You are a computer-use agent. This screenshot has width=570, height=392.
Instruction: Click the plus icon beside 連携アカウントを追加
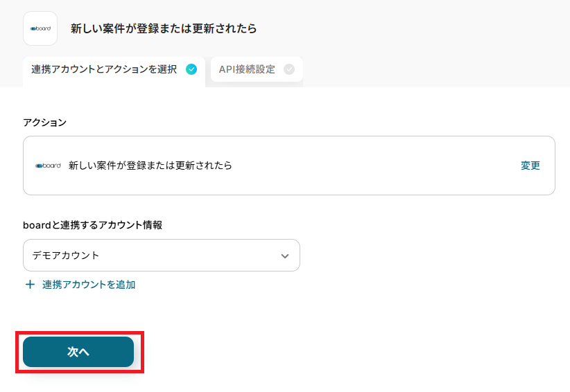coord(30,285)
